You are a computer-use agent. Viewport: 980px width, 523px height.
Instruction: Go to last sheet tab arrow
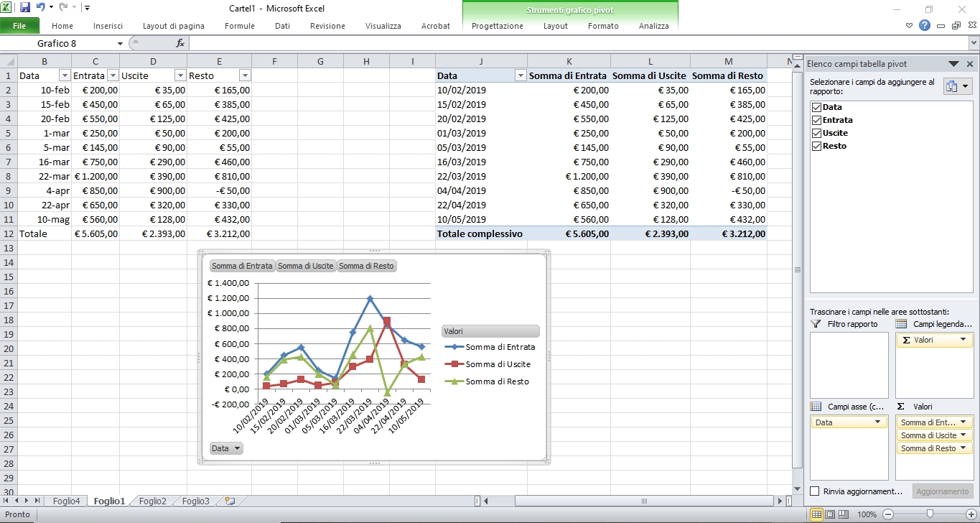(37, 501)
